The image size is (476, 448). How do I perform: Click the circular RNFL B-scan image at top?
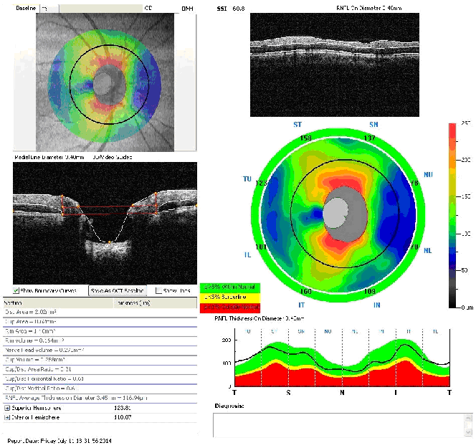point(335,63)
